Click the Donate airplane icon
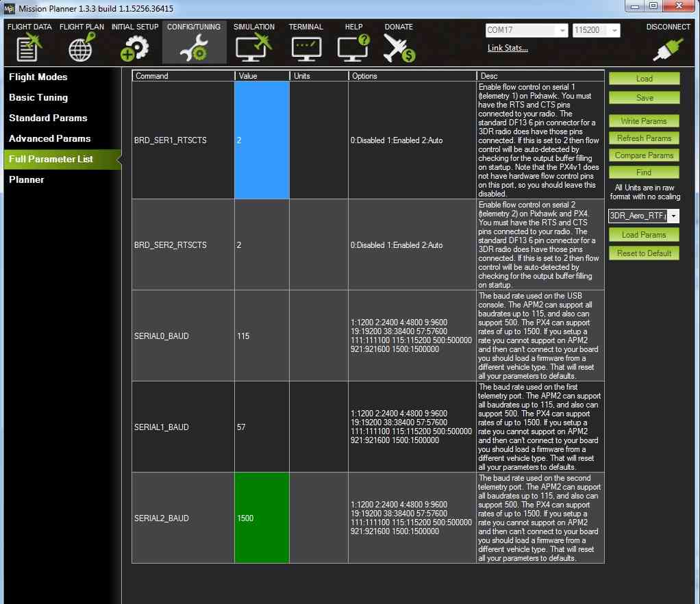 [399, 48]
